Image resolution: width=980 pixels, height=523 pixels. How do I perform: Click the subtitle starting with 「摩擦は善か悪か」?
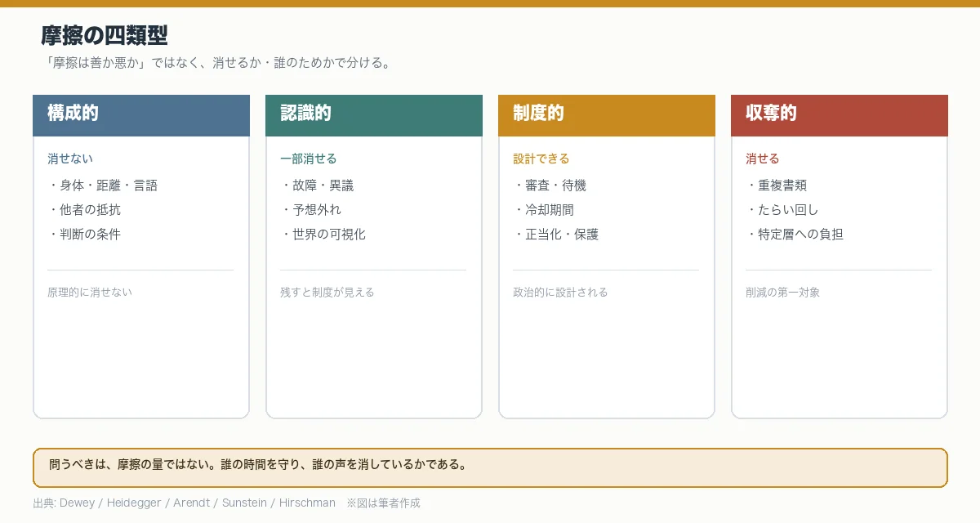point(219,63)
